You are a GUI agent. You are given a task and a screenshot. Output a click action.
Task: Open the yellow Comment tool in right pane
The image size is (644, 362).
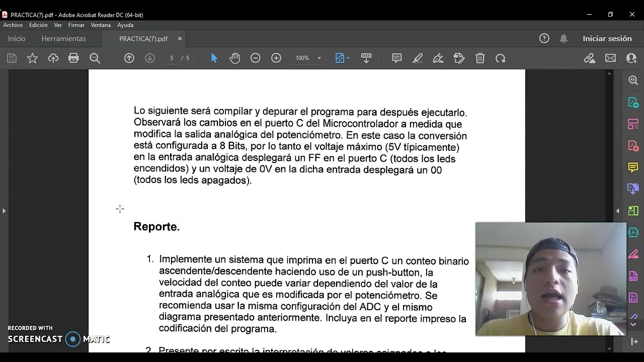tap(633, 167)
